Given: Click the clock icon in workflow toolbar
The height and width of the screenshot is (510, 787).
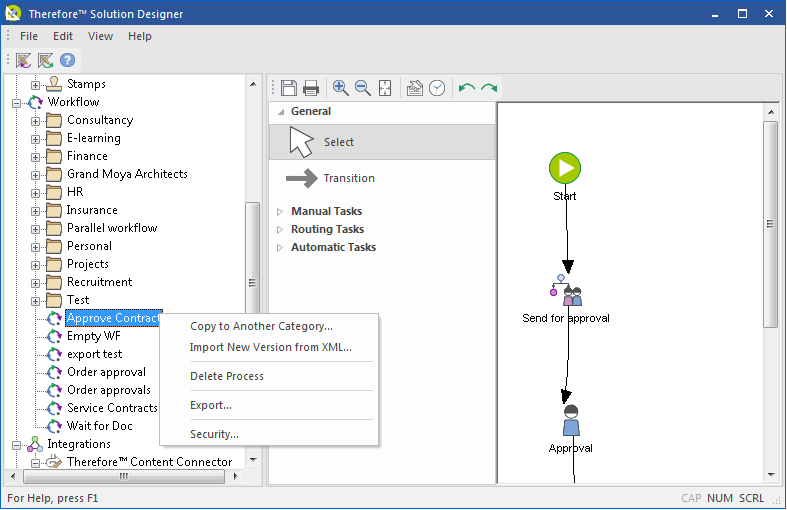Looking at the screenshot, I should 437,88.
